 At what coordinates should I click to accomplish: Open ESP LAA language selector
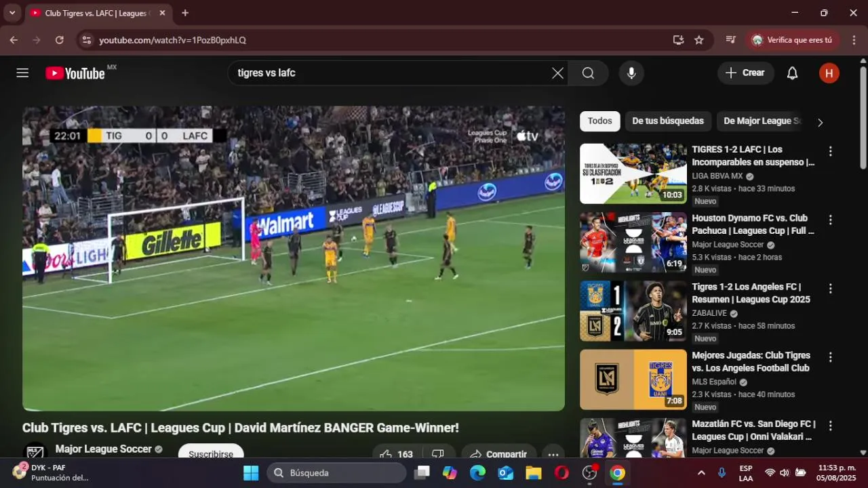pos(745,473)
